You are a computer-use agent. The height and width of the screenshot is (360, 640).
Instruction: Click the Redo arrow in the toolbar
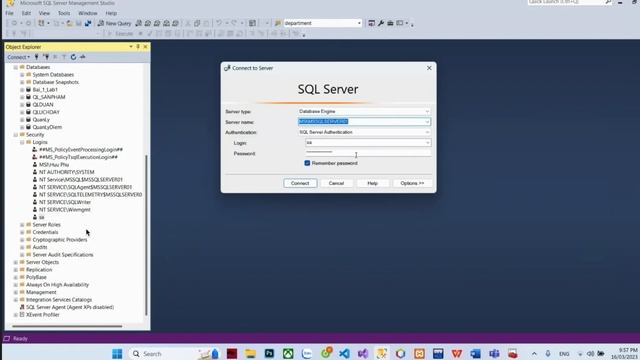tap(234, 23)
